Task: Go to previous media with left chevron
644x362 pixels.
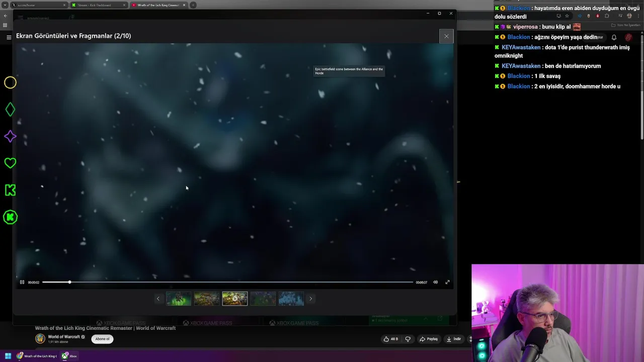Action: (x=158, y=299)
